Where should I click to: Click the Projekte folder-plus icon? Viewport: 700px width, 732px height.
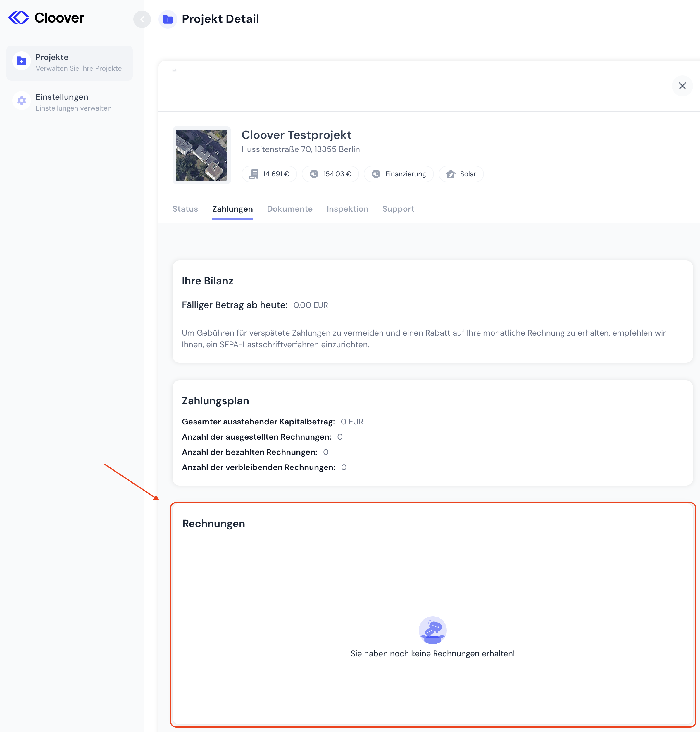pyautogui.click(x=22, y=61)
